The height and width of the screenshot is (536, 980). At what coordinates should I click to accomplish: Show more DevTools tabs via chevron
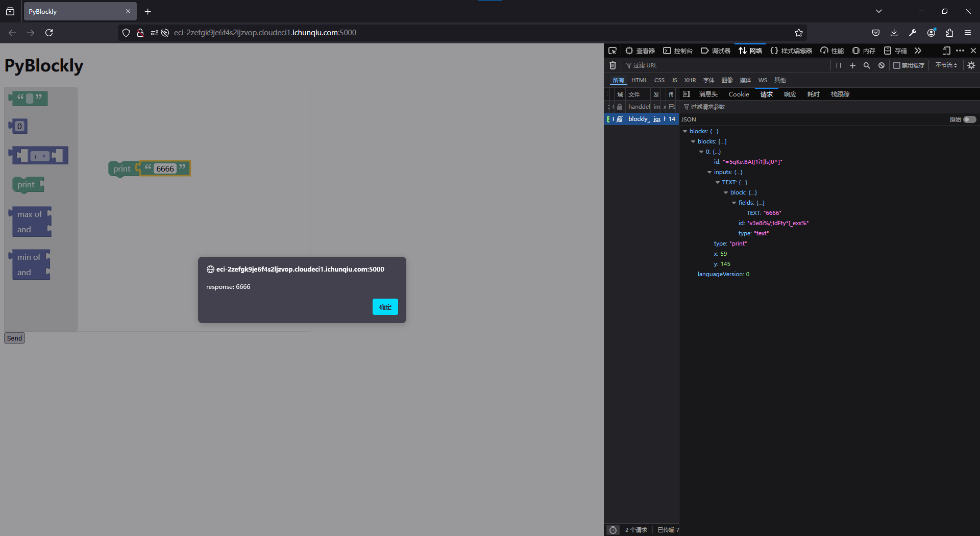pos(918,51)
